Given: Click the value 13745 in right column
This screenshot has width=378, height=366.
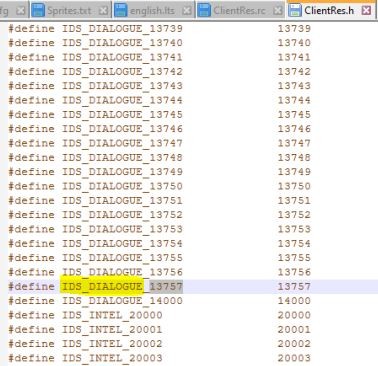Looking at the screenshot, I should (x=294, y=114).
